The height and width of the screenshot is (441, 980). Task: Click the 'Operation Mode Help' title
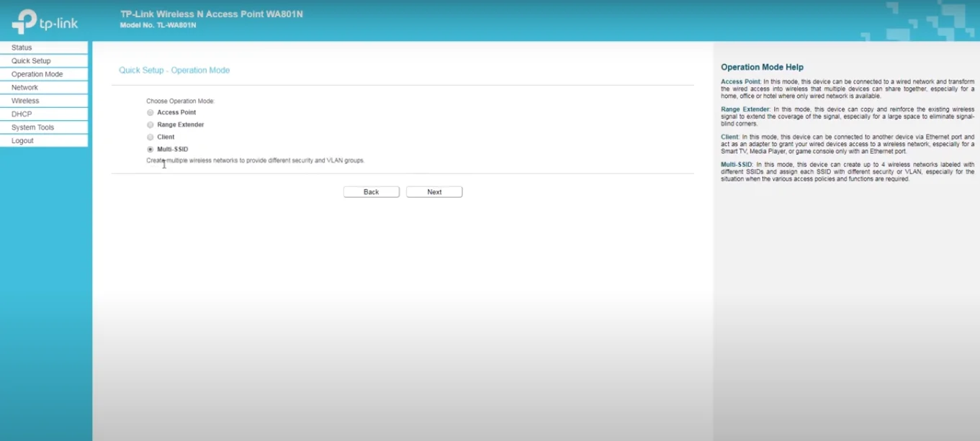pyautogui.click(x=762, y=68)
